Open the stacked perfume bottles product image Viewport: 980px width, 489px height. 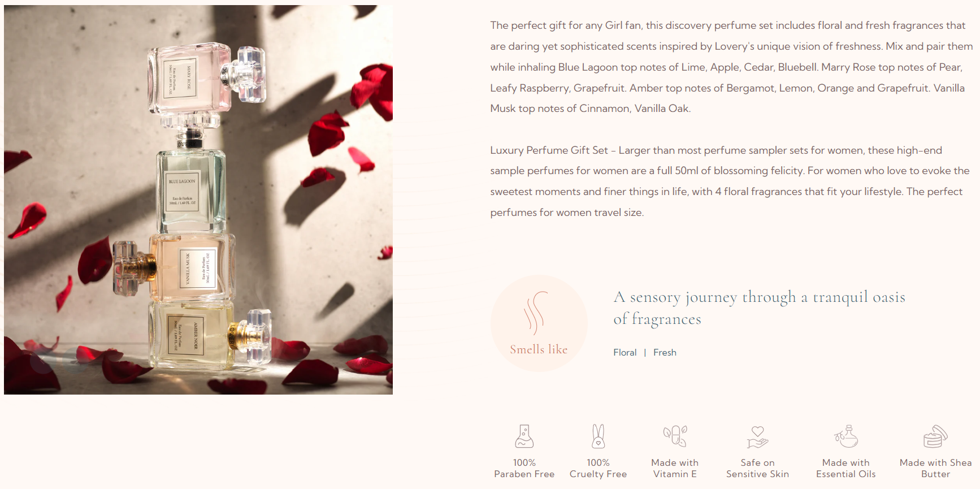coord(198,200)
